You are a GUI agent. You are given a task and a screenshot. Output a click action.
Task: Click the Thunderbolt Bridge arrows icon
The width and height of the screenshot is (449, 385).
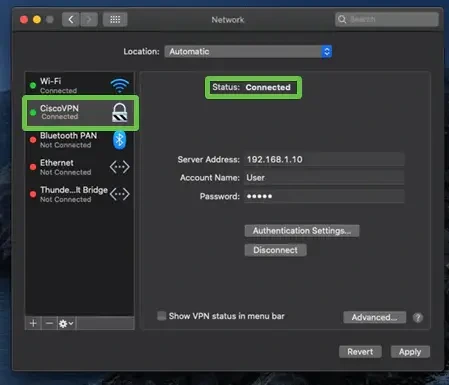tap(120, 194)
